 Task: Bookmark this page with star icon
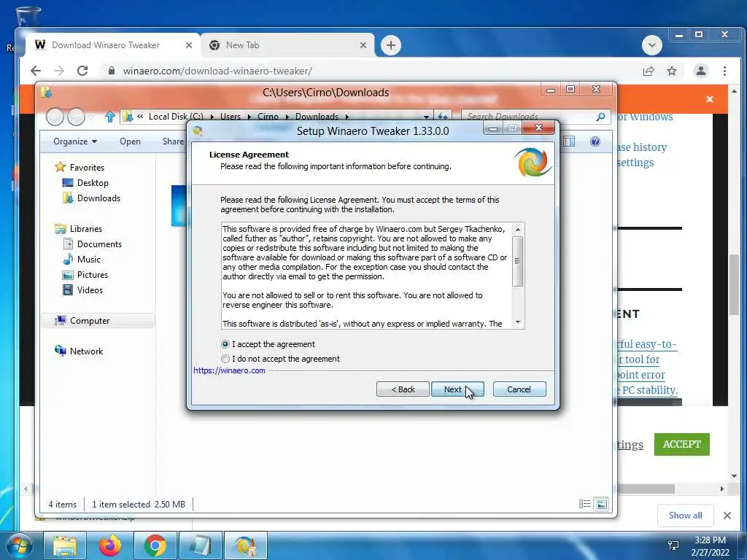pyautogui.click(x=672, y=71)
